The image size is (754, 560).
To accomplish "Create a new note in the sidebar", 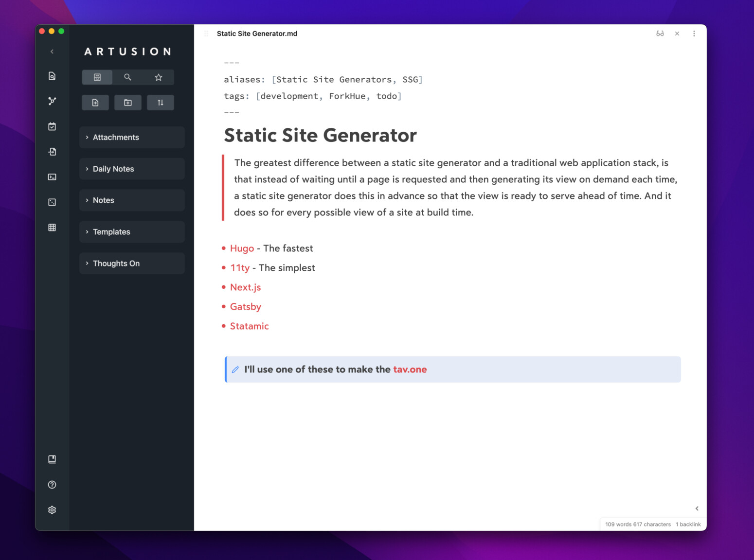I will pos(95,103).
